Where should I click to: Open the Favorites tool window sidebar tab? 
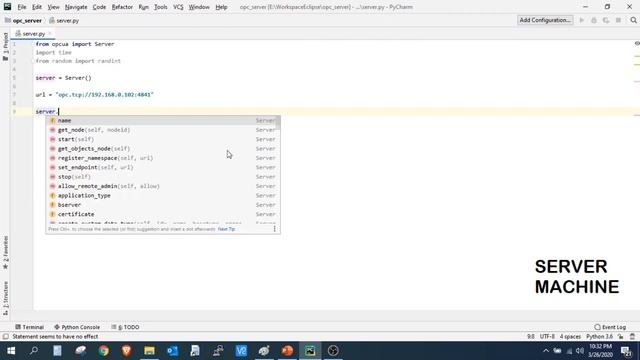click(x=5, y=253)
